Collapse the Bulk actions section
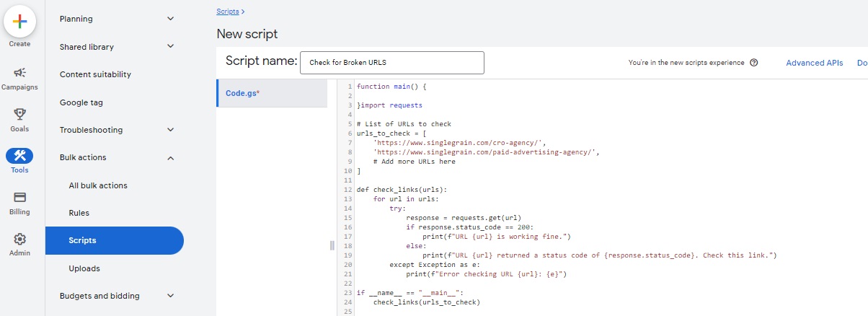Viewport: 868px width, 316px height. click(x=170, y=157)
